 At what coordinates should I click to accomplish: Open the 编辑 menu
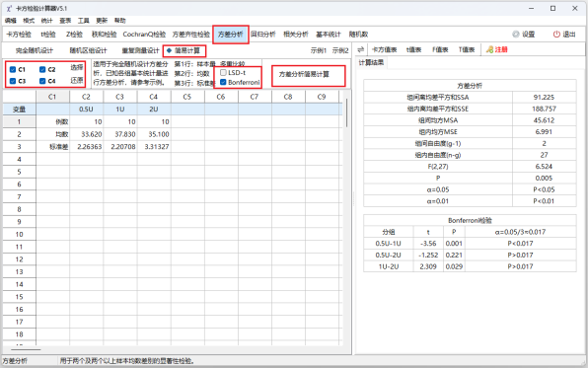pyautogui.click(x=11, y=21)
